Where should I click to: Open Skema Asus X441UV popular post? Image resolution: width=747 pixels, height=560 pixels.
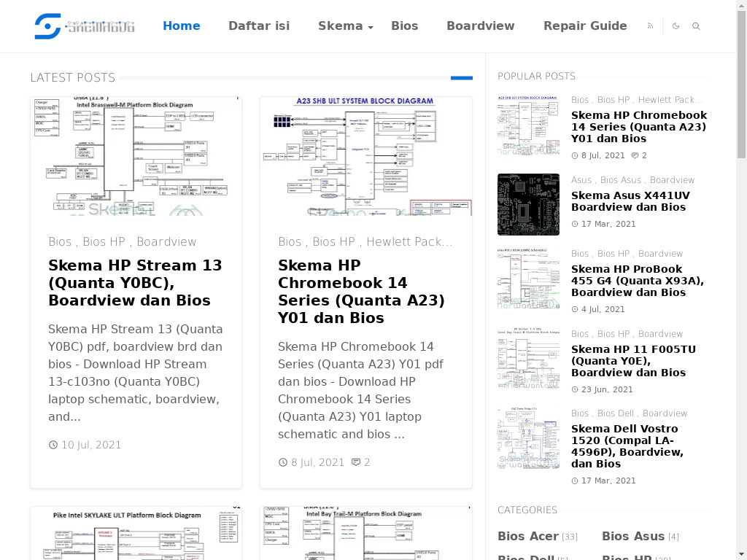630,201
